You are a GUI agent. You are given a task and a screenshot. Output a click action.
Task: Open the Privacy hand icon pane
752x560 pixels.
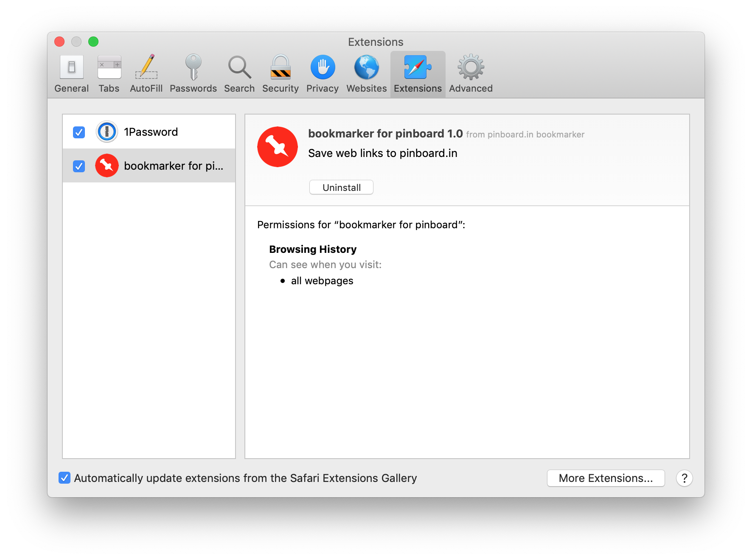tap(323, 74)
